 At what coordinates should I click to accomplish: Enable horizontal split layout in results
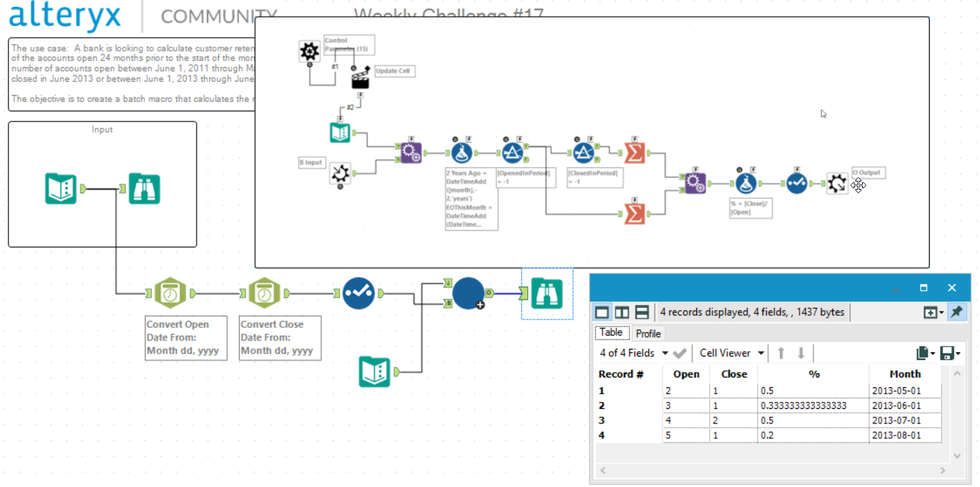tap(641, 312)
